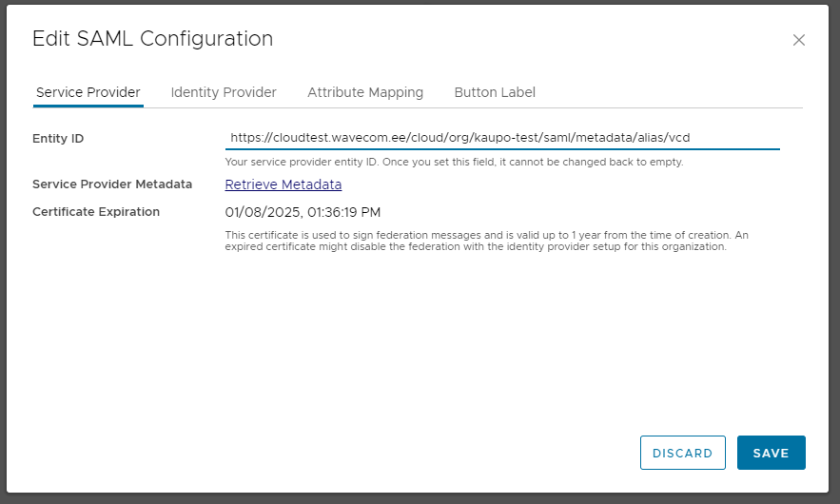Click the Edit SAML Configuration title
Image resolution: width=840 pixels, height=504 pixels.
[x=152, y=39]
